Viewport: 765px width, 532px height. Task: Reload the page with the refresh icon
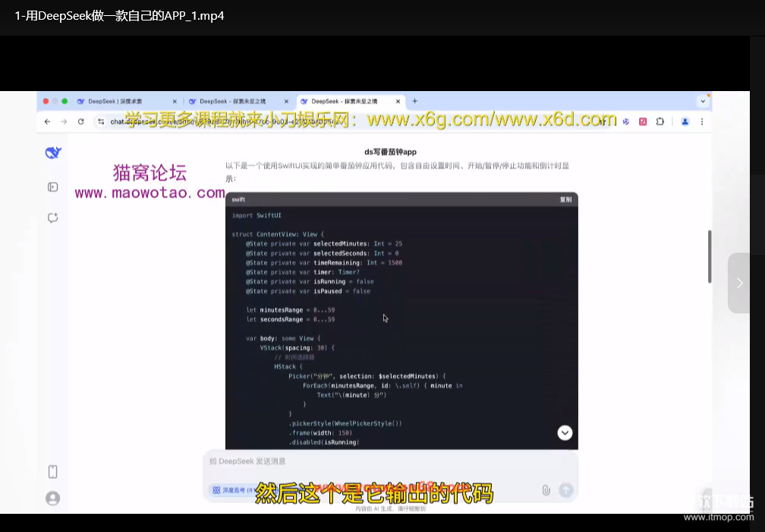pos(81,121)
